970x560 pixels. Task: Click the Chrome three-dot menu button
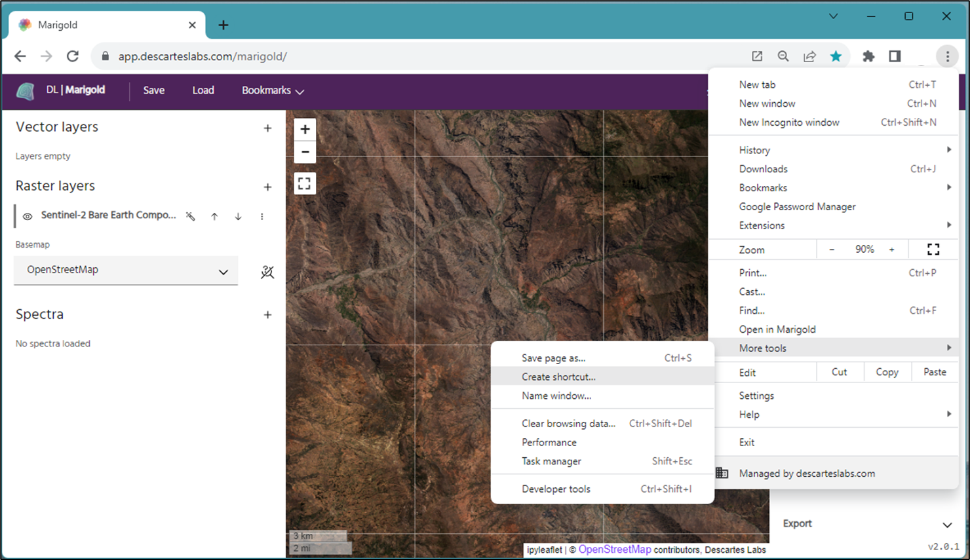coord(947,56)
